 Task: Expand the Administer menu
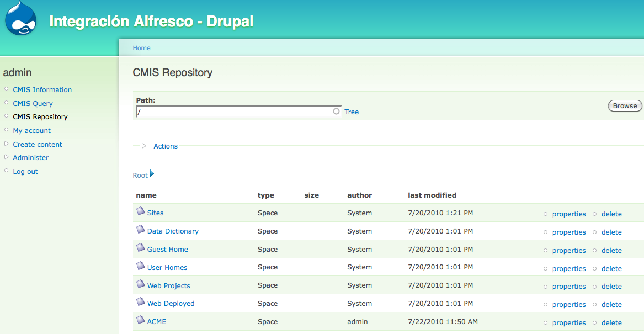(6, 157)
